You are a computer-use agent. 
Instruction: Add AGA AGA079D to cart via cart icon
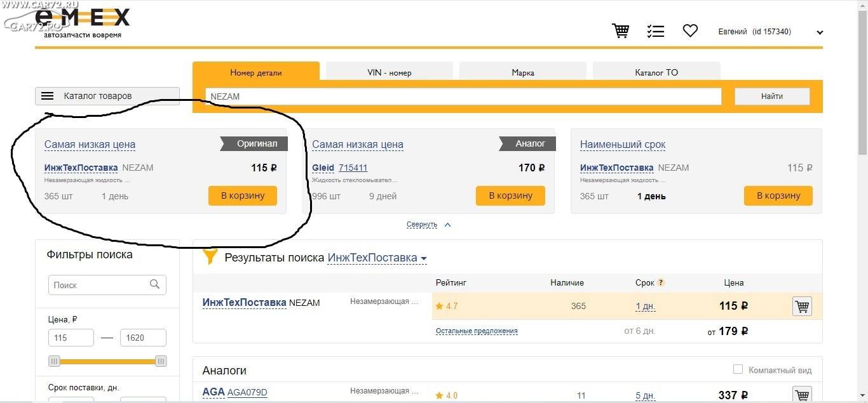click(802, 395)
